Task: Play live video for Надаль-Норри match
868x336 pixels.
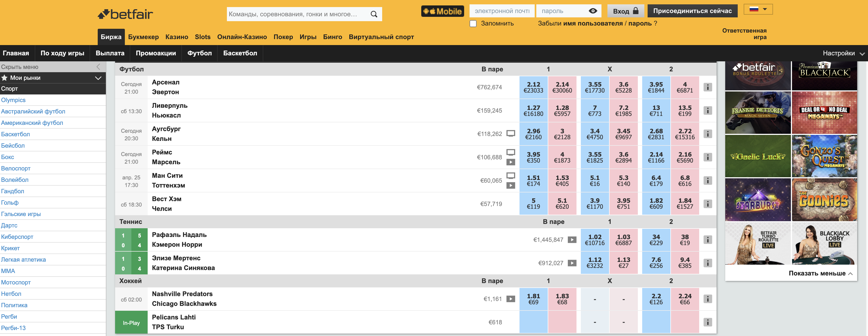Action: point(572,240)
